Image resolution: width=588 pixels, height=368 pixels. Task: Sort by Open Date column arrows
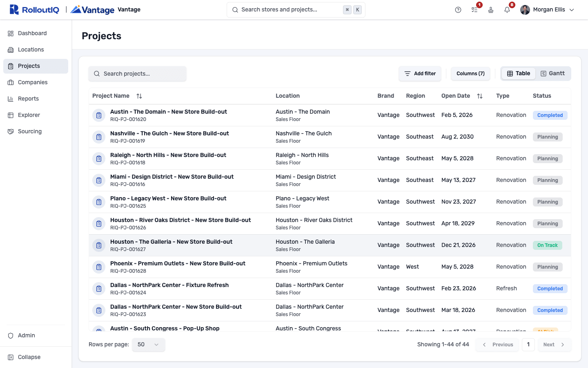(x=480, y=96)
